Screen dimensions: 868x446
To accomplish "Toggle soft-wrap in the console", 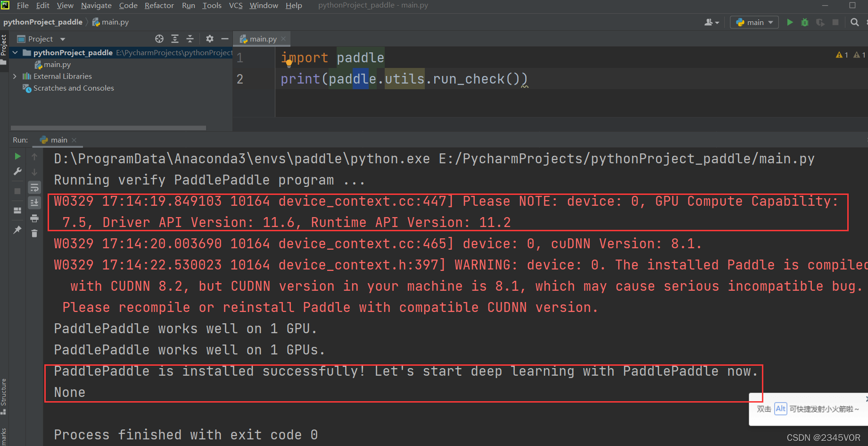I will coord(34,187).
